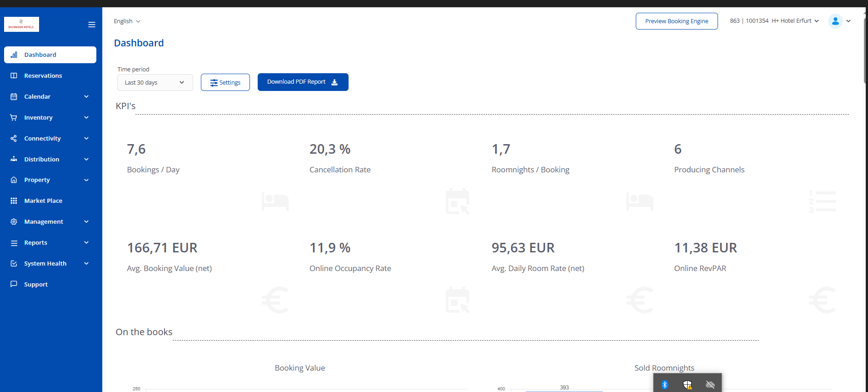This screenshot has height=392, width=868.
Task: Open the Reports sidebar item
Action: click(x=50, y=242)
